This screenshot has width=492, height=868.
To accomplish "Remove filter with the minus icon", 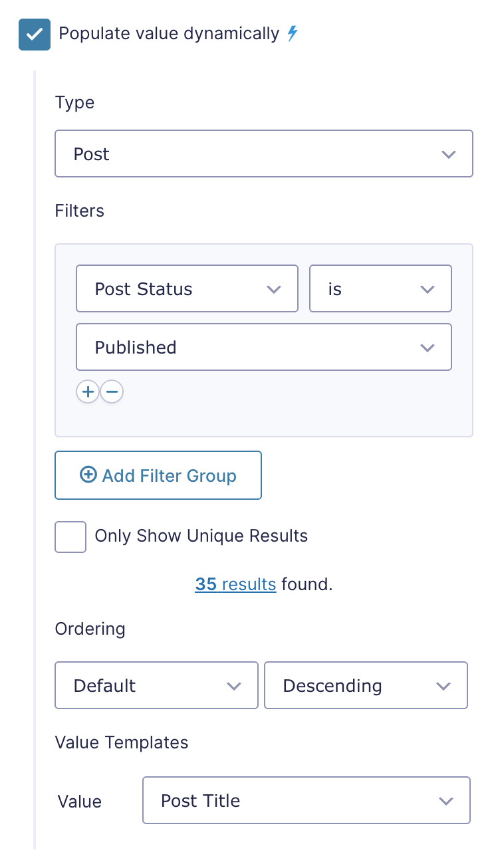I will click(112, 392).
